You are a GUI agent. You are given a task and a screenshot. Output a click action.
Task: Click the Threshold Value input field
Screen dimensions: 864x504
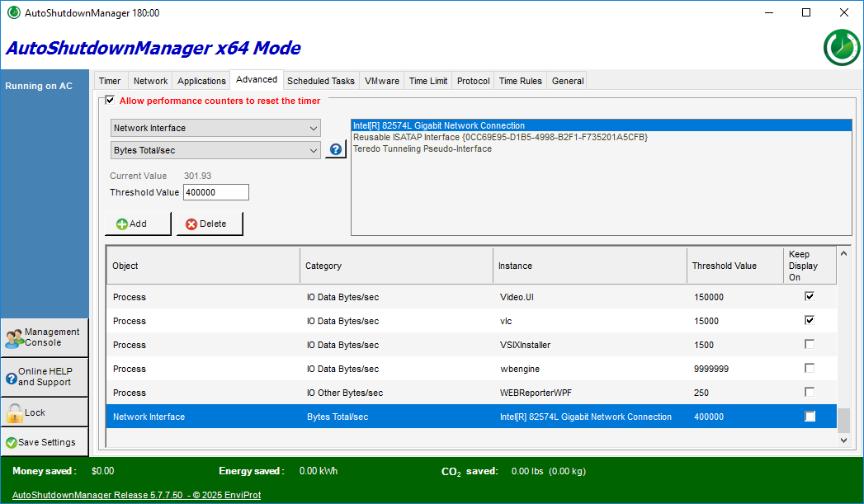coord(215,192)
